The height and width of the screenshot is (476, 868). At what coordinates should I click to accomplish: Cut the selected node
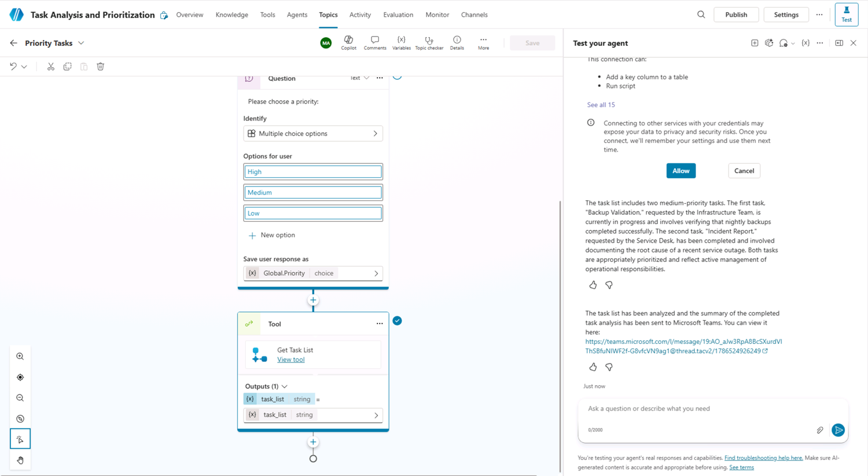(x=51, y=67)
